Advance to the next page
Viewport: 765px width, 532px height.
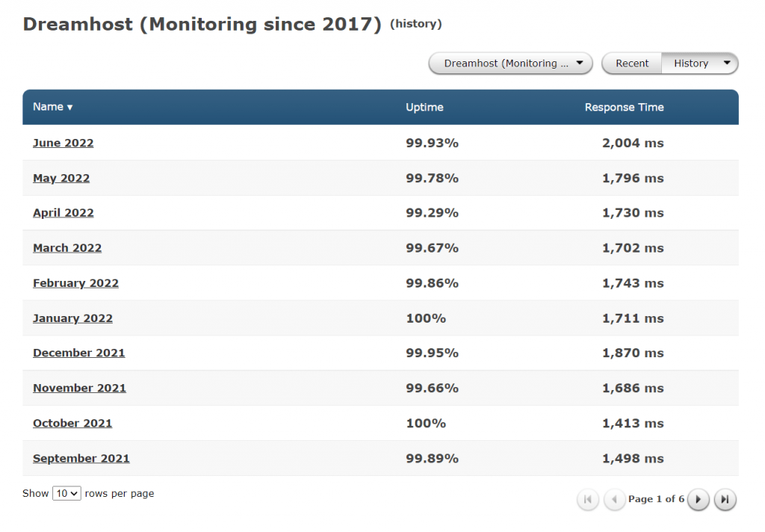[x=699, y=499]
